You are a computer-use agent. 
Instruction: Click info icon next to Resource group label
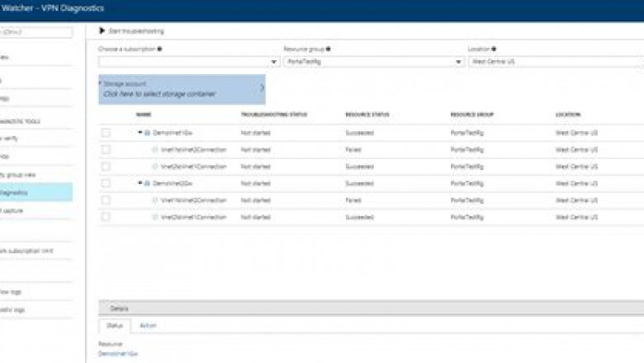pos(328,49)
